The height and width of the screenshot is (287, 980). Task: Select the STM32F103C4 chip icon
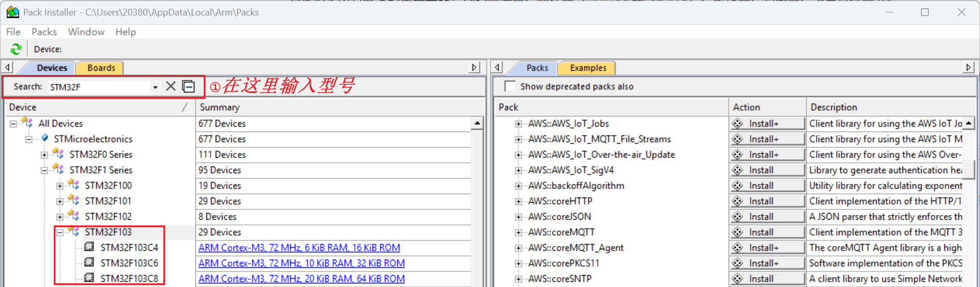(89, 247)
